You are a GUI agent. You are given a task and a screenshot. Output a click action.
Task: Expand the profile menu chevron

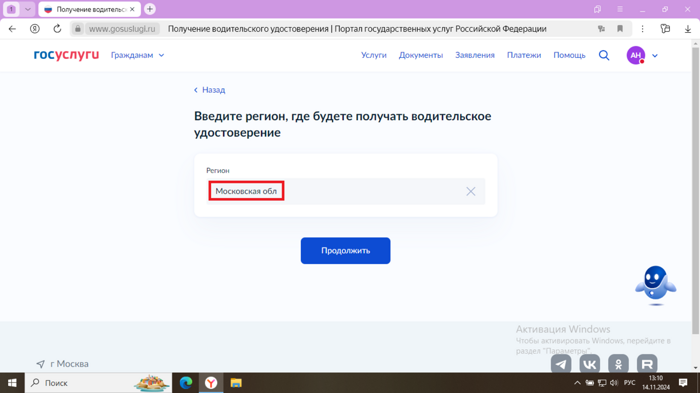(655, 56)
